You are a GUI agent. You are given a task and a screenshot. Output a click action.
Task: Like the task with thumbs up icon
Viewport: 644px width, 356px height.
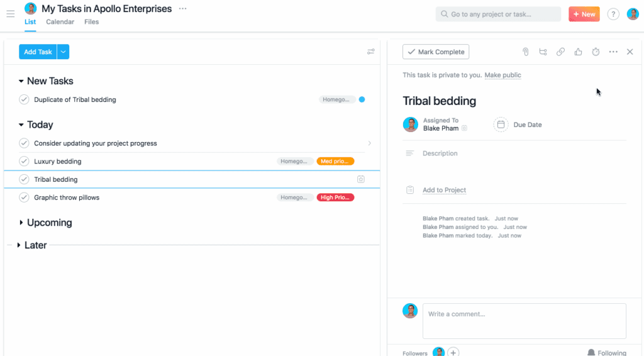(578, 52)
